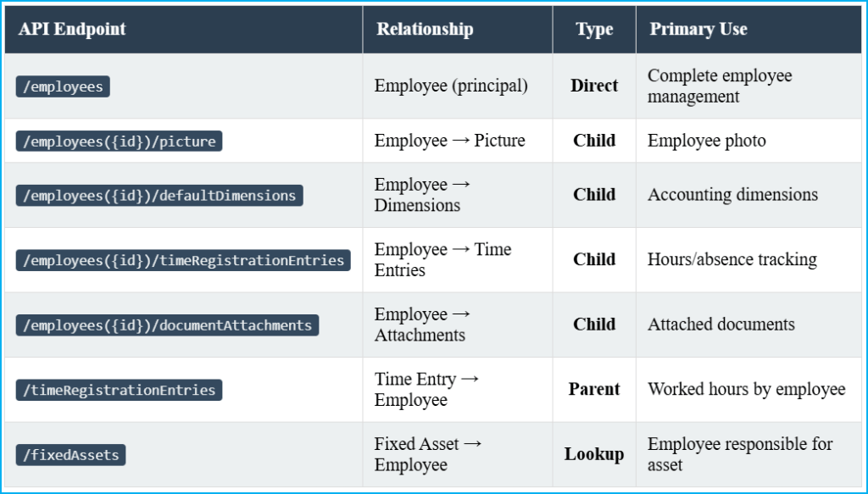The width and height of the screenshot is (868, 494).
Task: Click the /employees({id})/timeRegistrationEntries endpoint
Action: 183,260
